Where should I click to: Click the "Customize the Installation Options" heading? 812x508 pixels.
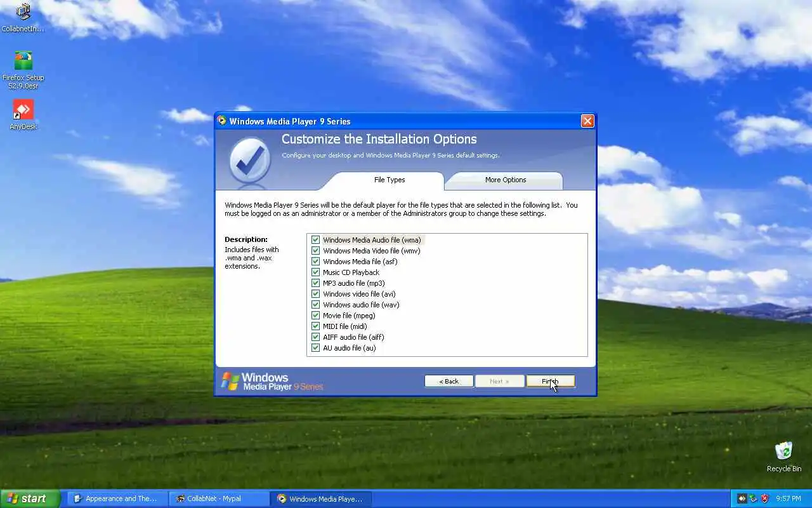point(379,139)
